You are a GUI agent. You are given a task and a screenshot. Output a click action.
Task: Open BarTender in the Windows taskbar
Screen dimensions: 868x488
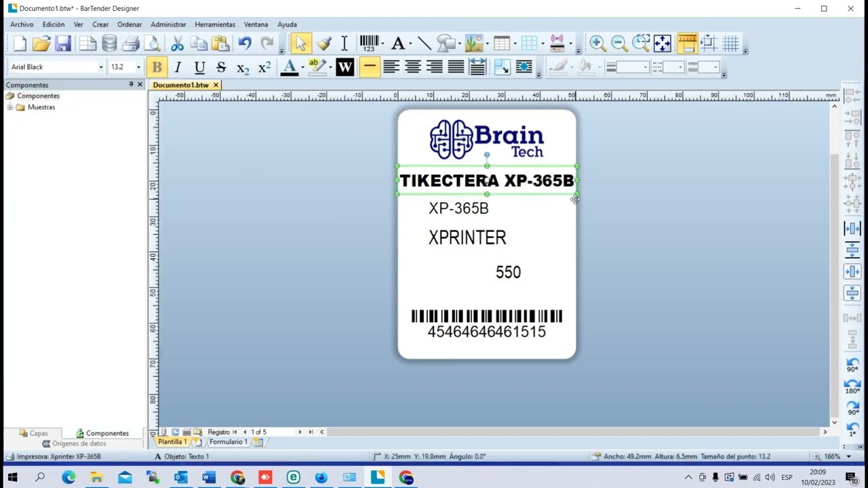pyautogui.click(x=378, y=478)
